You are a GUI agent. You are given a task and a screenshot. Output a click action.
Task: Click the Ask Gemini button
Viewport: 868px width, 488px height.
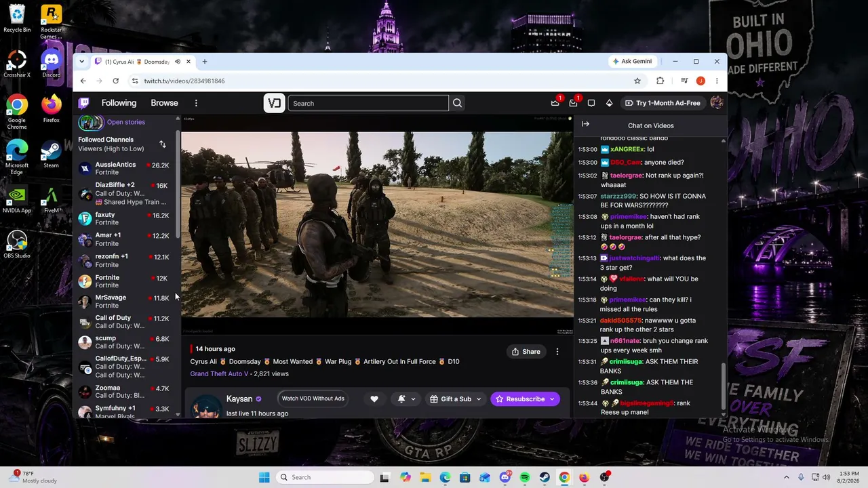[633, 61]
